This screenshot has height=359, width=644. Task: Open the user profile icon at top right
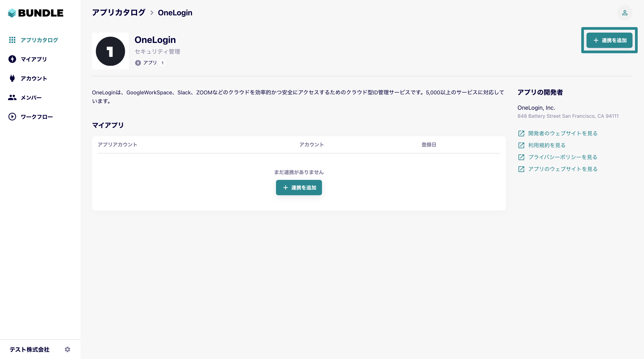[624, 13]
